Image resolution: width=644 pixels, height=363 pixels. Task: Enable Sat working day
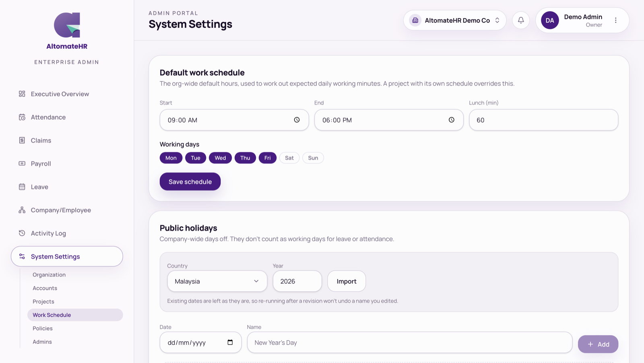(x=289, y=158)
